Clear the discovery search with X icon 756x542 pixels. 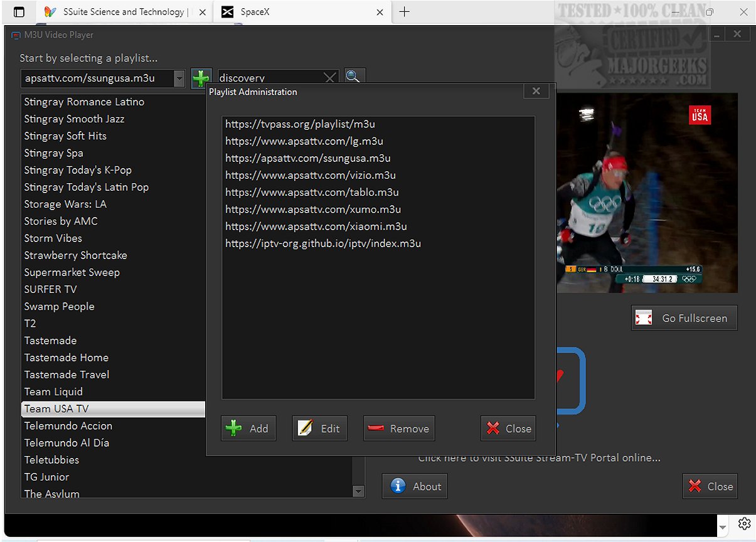point(330,78)
